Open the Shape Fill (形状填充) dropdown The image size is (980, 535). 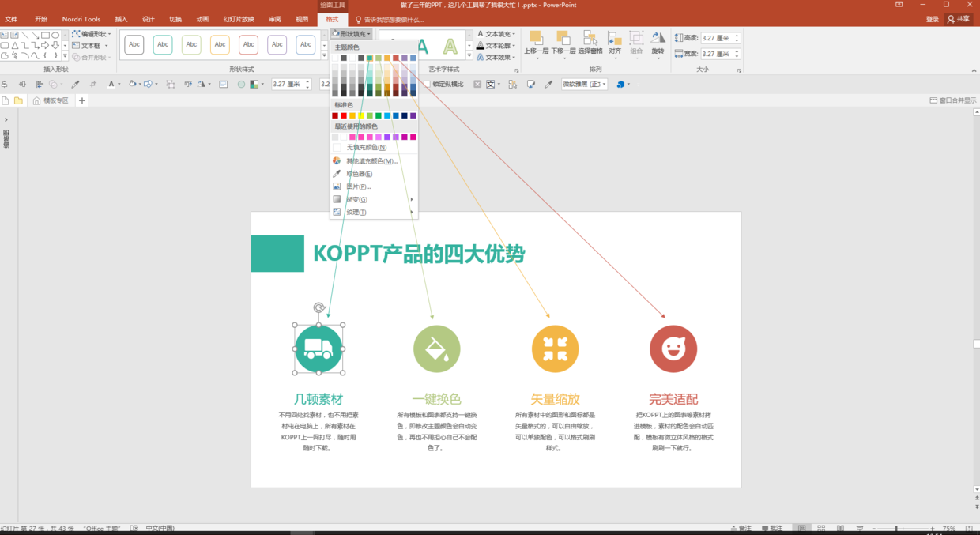click(x=352, y=34)
